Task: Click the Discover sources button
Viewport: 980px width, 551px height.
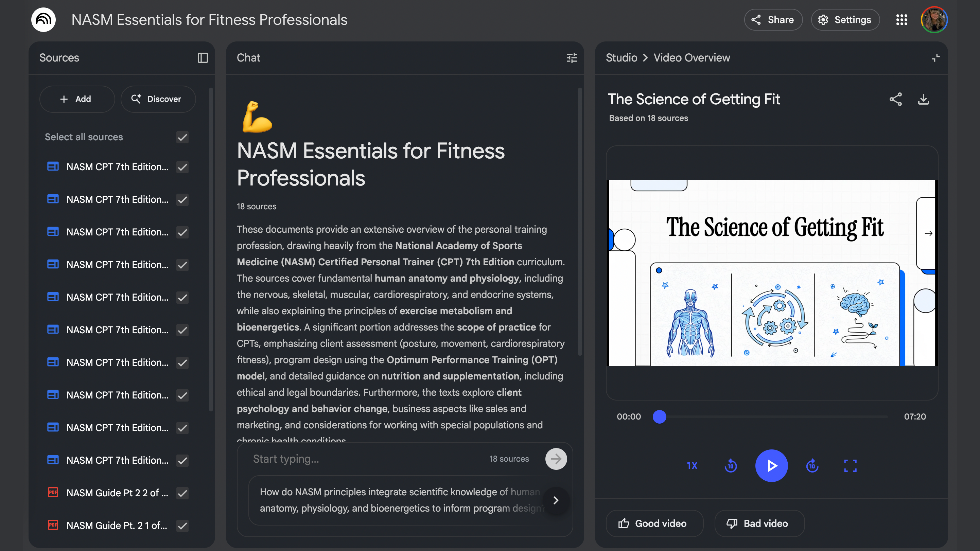Action: (158, 99)
